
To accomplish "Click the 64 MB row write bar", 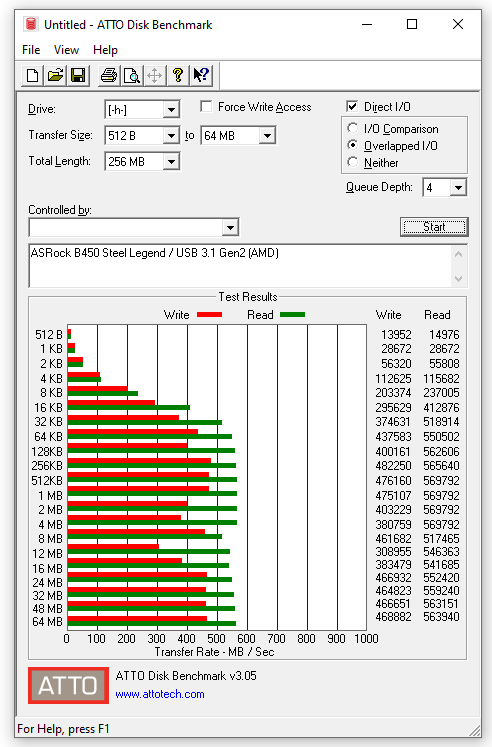I will 137,618.
